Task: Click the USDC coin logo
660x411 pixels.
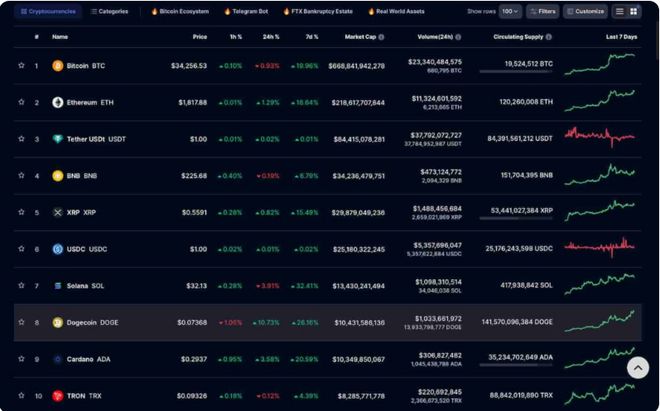Action: (58, 249)
